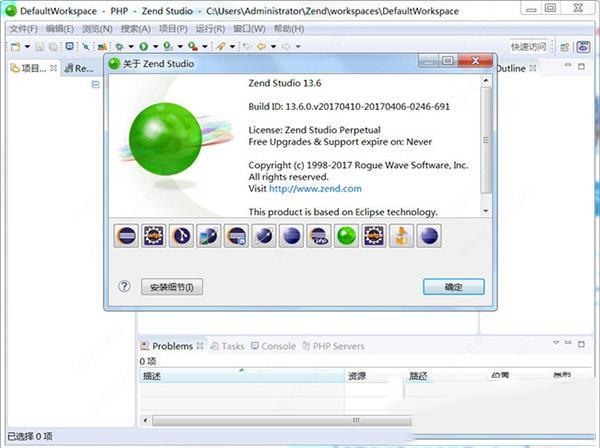Open the 搜索(A) menu
The height and width of the screenshot is (448, 600).
135,29
